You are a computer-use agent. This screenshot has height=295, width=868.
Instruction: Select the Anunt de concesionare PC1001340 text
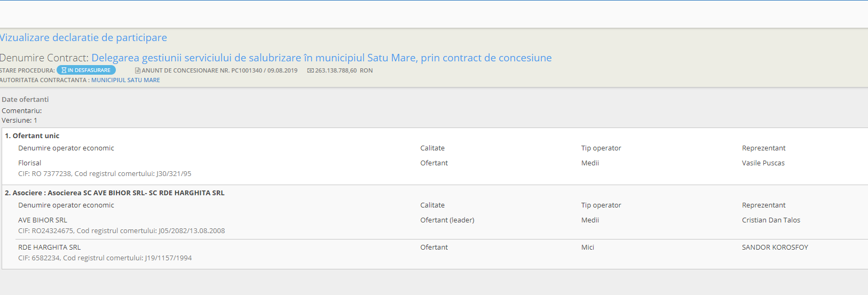click(219, 70)
